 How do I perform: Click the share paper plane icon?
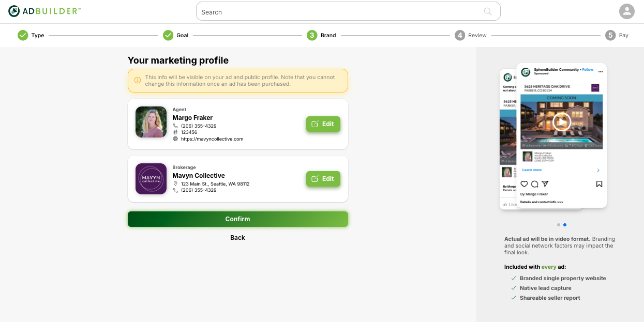(545, 184)
